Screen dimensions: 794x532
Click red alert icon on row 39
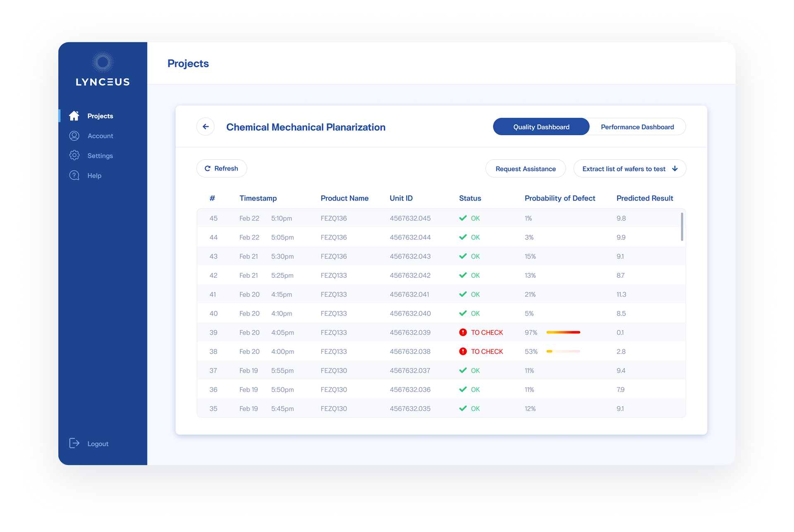(x=463, y=332)
